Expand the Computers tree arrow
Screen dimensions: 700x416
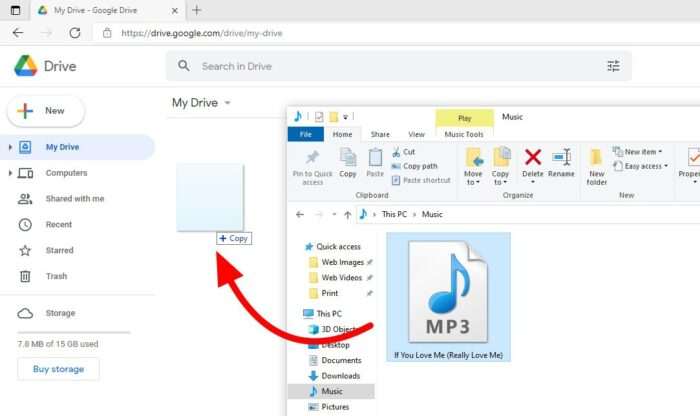(x=10, y=173)
